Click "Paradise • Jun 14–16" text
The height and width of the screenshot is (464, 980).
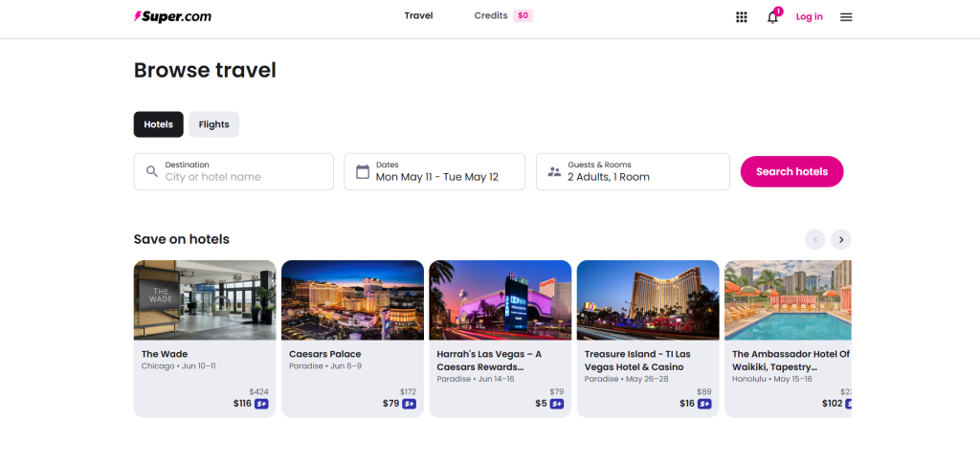click(476, 379)
